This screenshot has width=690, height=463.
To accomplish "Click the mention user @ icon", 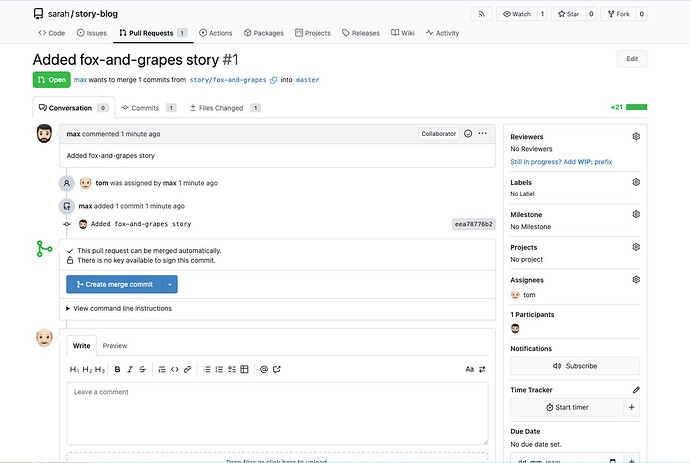I will 264,369.
